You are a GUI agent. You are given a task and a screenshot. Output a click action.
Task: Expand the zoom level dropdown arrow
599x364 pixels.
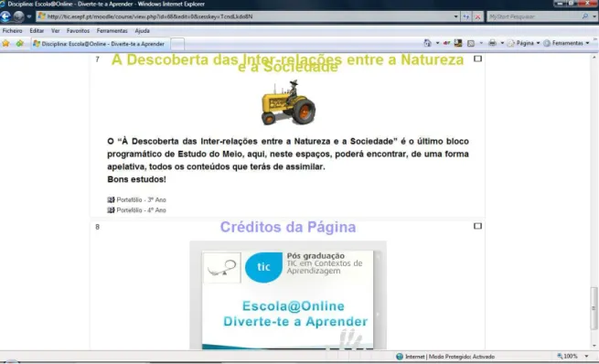[586, 356]
